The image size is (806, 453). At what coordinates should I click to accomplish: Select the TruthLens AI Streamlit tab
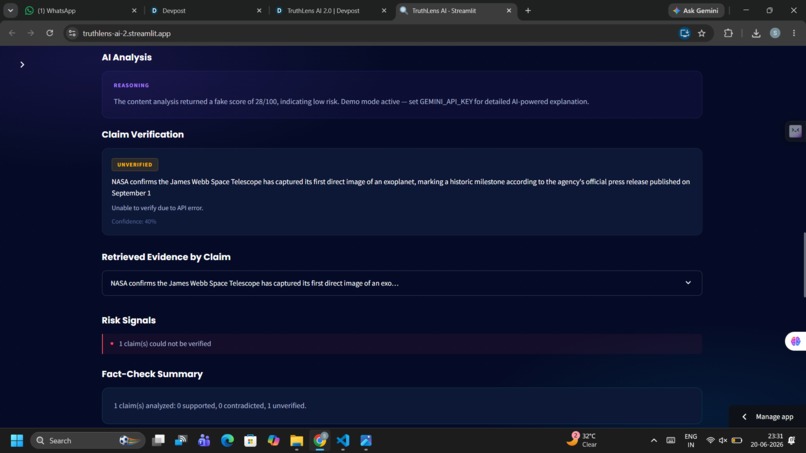coord(456,10)
